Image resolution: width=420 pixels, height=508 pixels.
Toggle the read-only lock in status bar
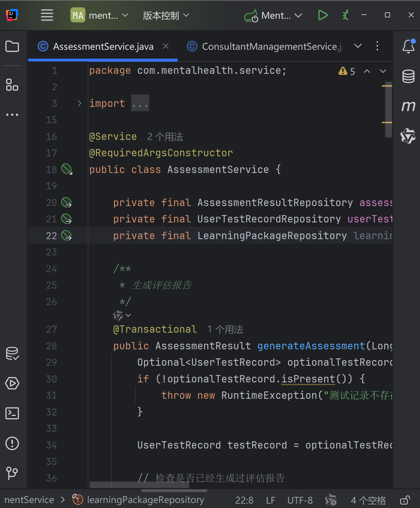[x=405, y=500]
